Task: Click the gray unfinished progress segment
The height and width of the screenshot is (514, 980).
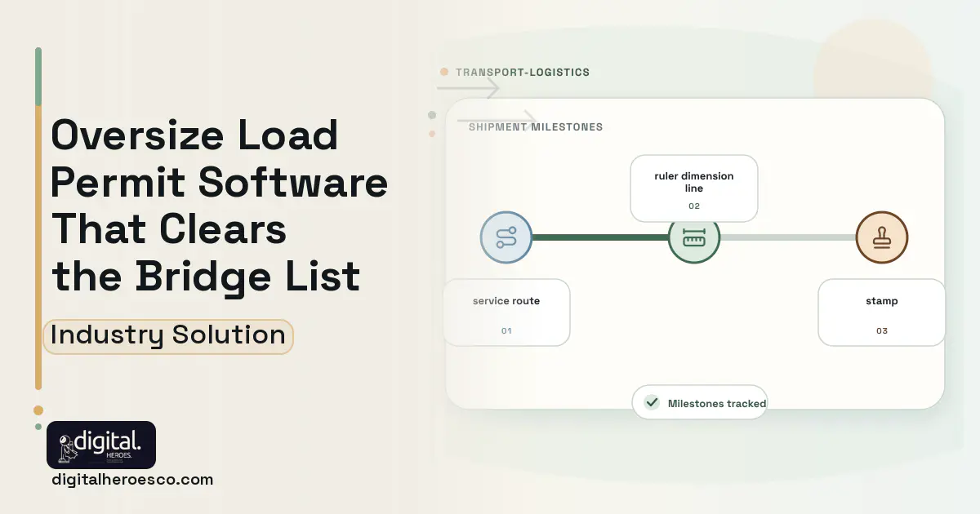Action: pyautogui.click(x=788, y=237)
